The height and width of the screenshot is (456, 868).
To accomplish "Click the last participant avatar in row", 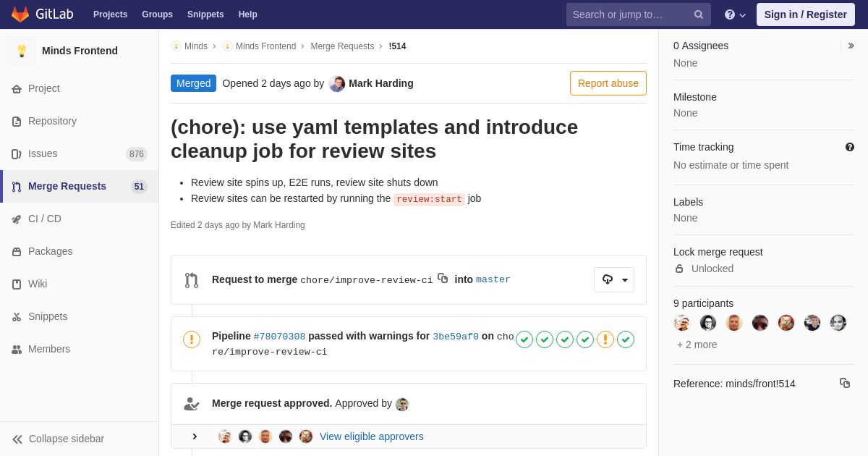I will click(x=838, y=323).
